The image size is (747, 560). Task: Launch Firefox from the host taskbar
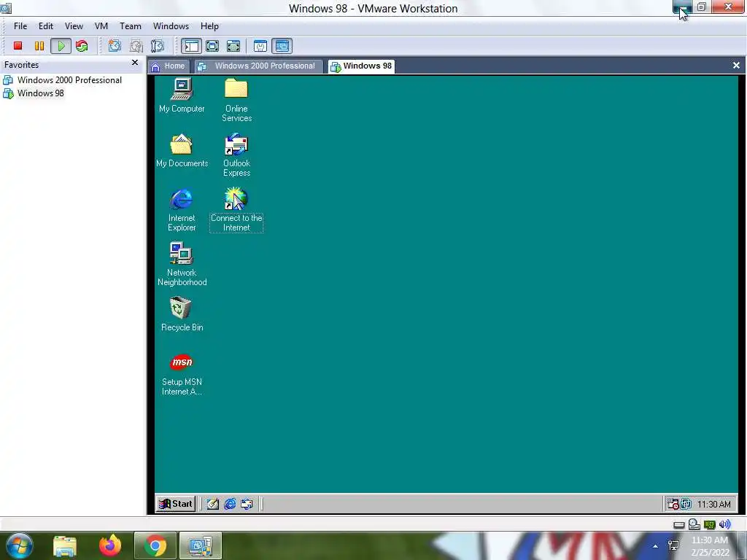pyautogui.click(x=109, y=545)
